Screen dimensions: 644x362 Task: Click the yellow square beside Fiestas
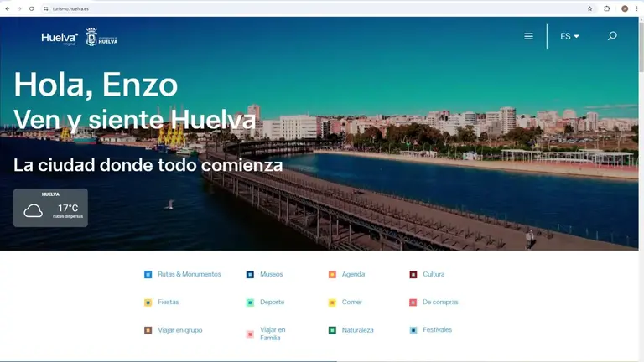148,303
